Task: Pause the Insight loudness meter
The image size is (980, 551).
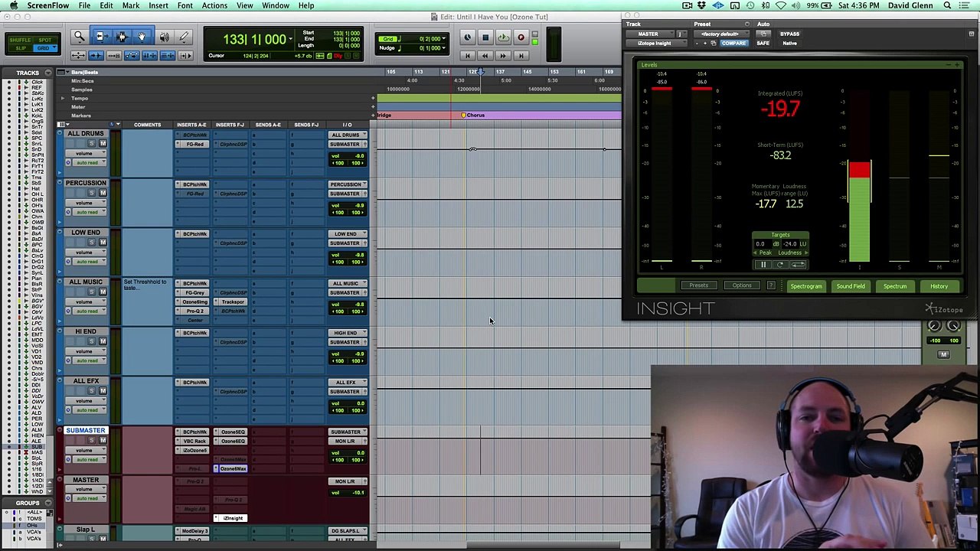Action: [763, 265]
